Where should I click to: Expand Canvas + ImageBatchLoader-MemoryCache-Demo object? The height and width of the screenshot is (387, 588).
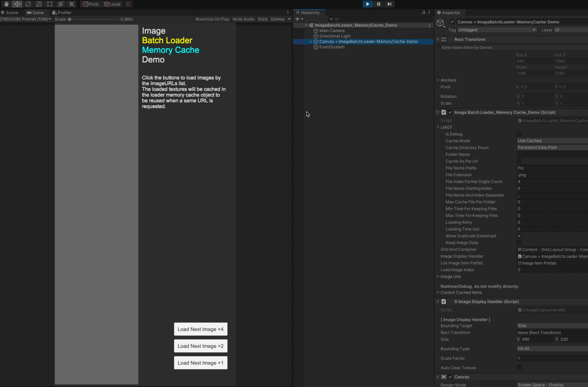(x=310, y=42)
